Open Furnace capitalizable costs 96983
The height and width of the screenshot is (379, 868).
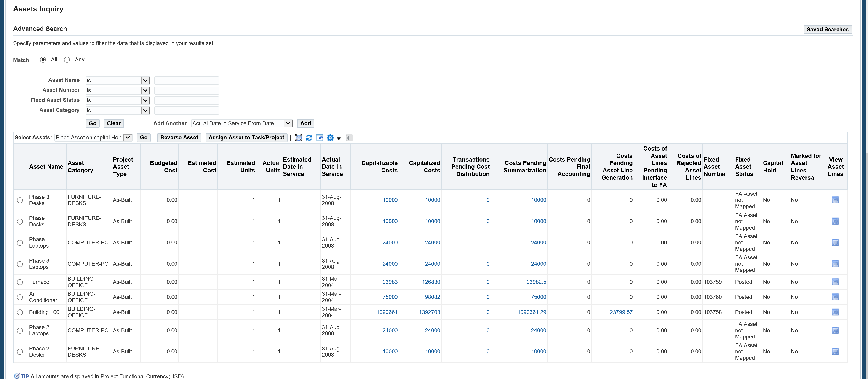(x=390, y=282)
